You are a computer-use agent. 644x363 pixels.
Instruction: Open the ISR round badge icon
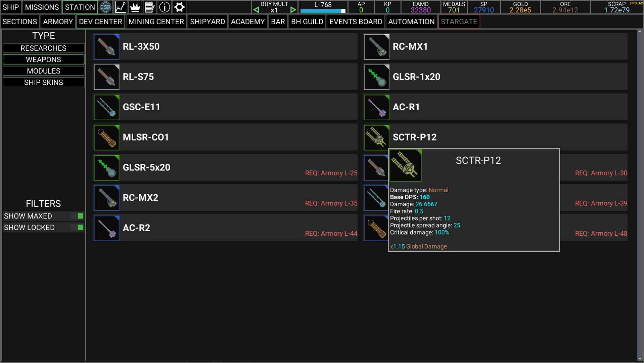coord(105,7)
